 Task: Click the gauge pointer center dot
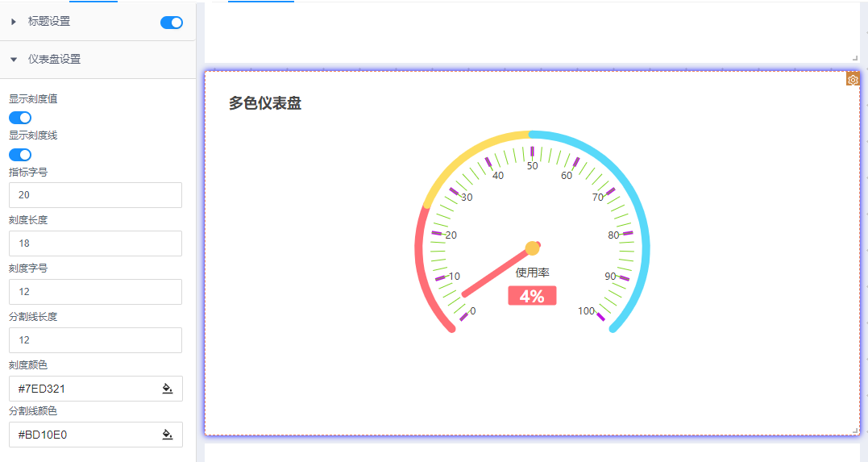[532, 248]
